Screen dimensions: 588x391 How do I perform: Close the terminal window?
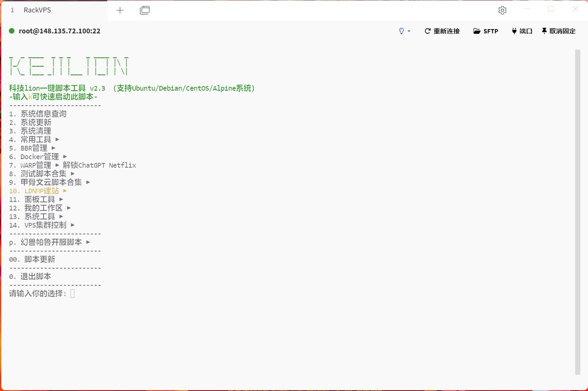point(576,9)
